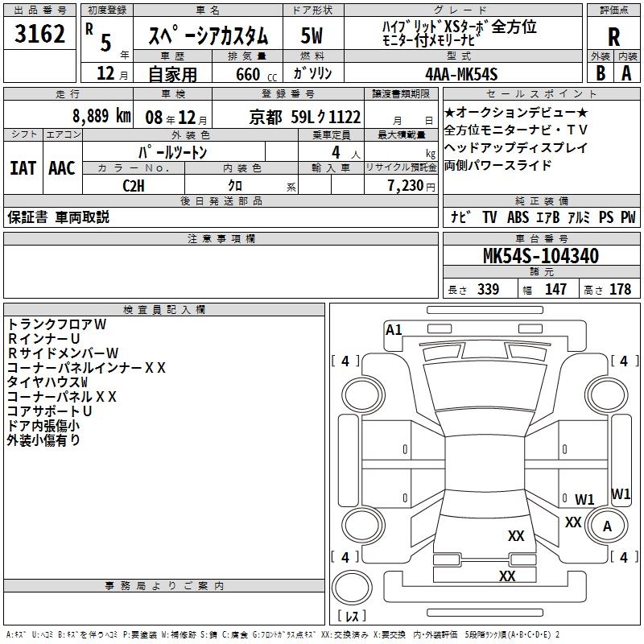Screen dimensions: 644x644
Task: Select the color number C2H
Action: click(x=133, y=184)
